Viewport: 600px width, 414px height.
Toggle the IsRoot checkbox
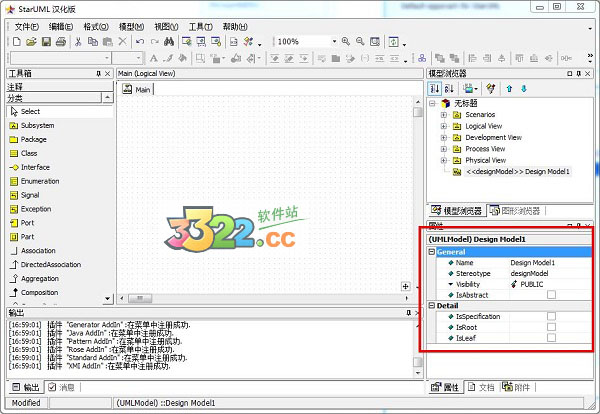point(551,327)
